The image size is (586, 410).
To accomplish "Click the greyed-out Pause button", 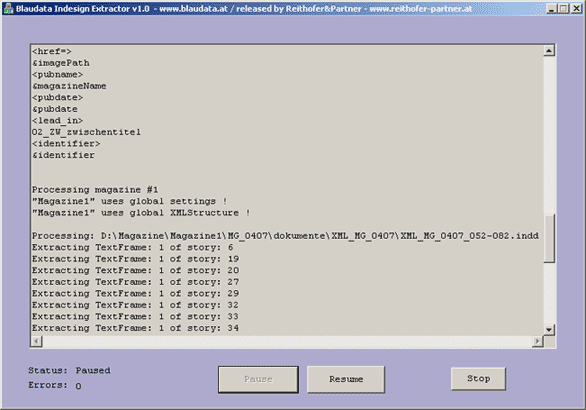I will tap(258, 379).
